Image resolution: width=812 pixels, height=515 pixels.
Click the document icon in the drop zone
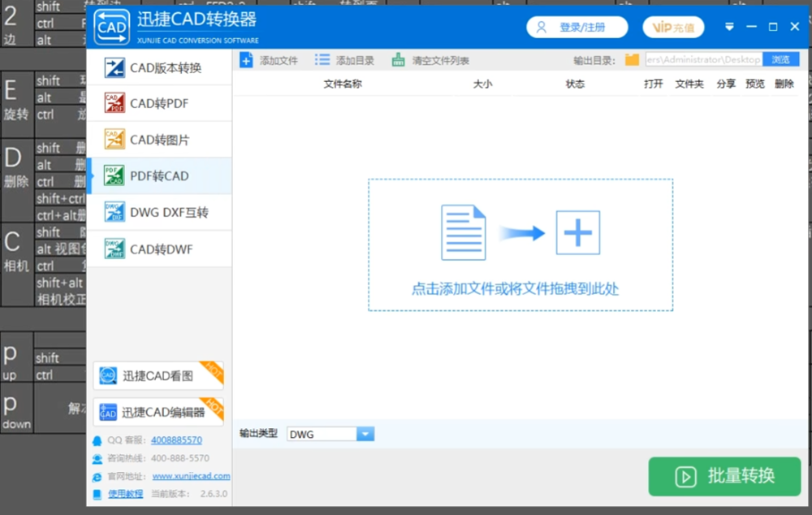pyautogui.click(x=464, y=232)
